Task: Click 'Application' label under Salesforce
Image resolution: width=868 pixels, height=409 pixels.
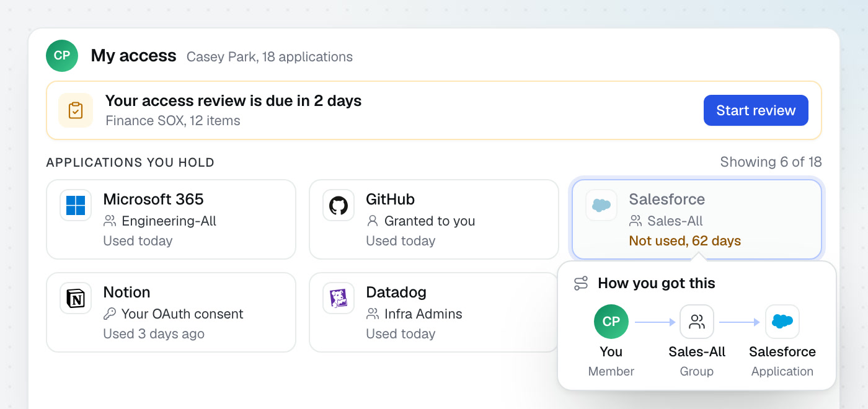Action: click(782, 371)
